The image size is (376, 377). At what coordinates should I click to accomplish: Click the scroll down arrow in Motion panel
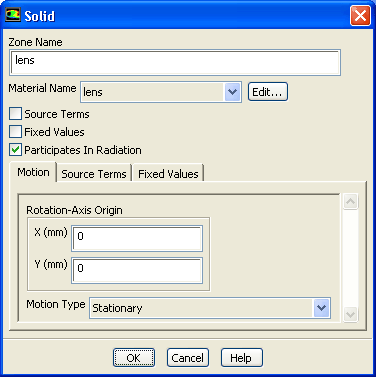(351, 314)
